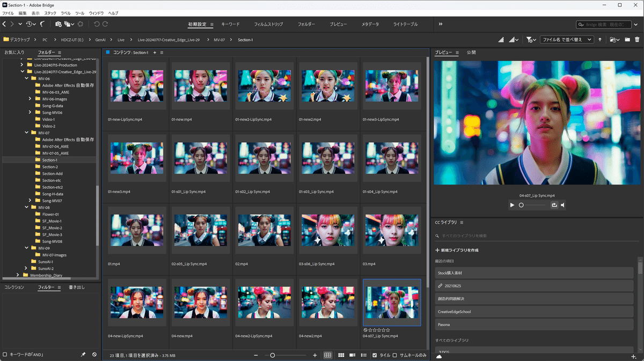The image size is (644, 361).
Task: Click the Return to Adobe app boomerang icon
Action: [42, 24]
